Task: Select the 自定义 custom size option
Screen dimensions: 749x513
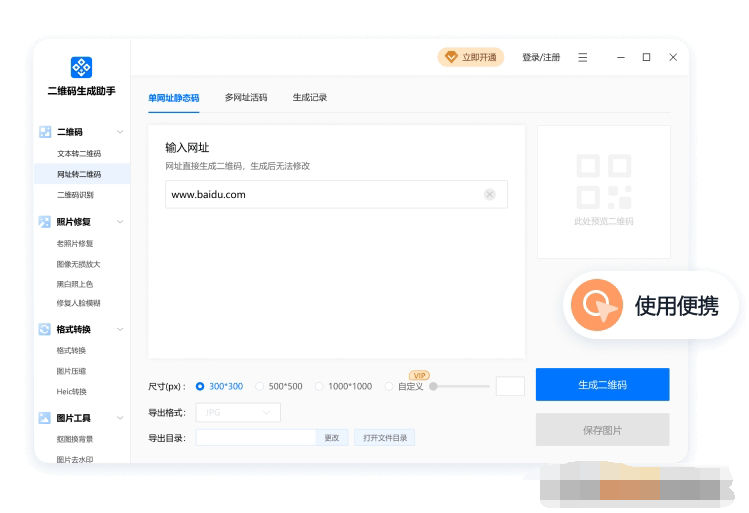Action: click(404, 386)
